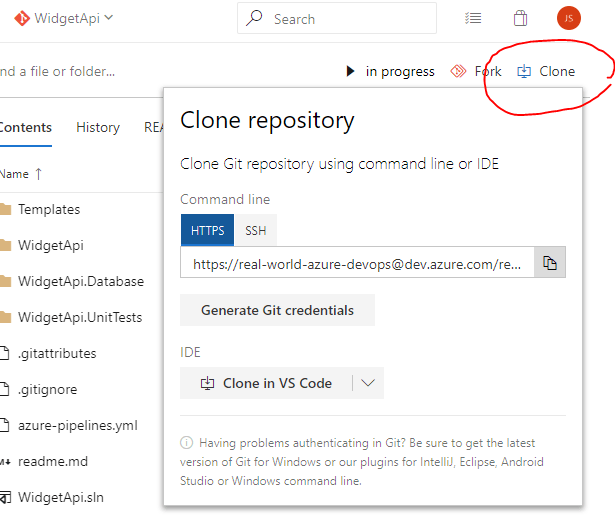Open the WidgetApi.sln file
The width and height of the screenshot is (615, 517).
pos(61,497)
